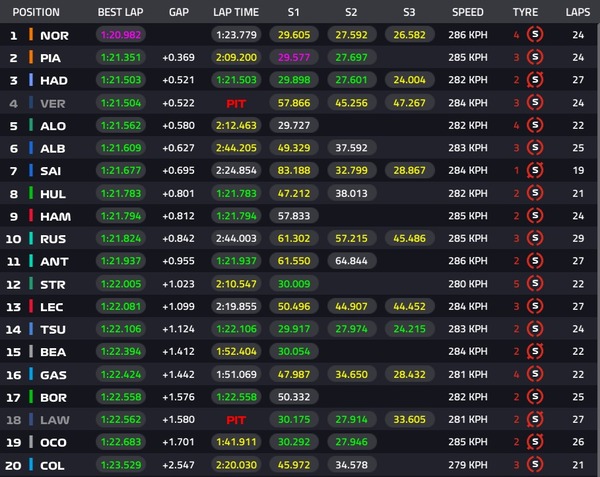Click the SPEED column header
Screen dimensions: 600x477
click(x=467, y=13)
